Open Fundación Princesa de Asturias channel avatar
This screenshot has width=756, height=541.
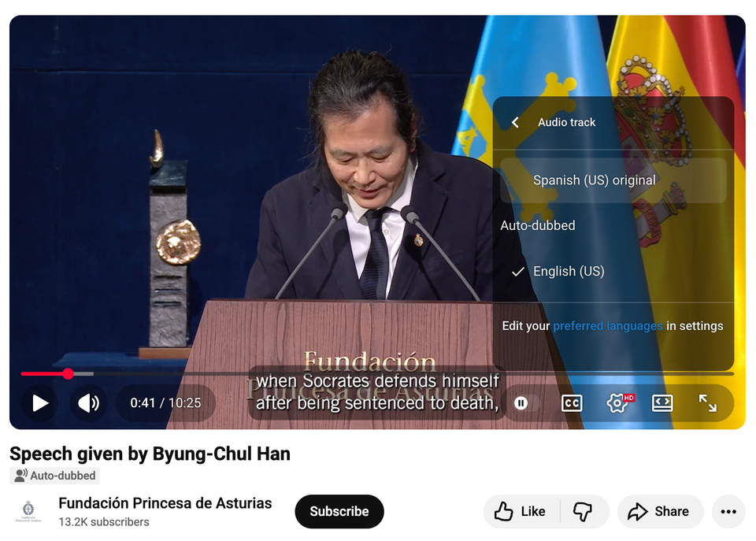pos(28,511)
